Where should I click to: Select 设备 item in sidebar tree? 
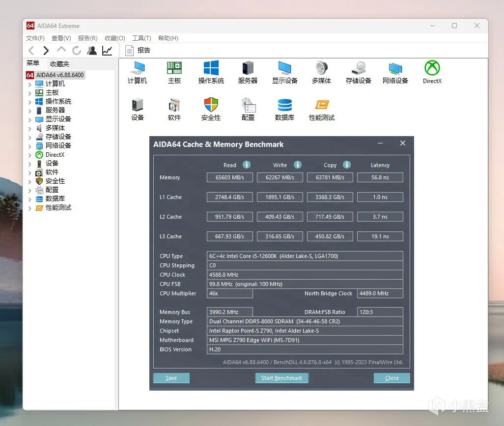click(x=47, y=163)
